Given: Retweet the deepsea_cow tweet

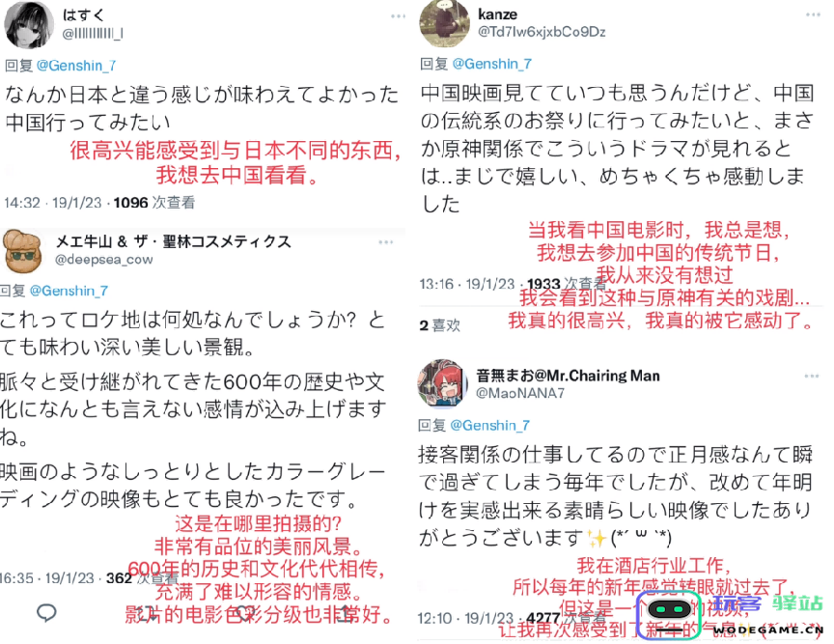Looking at the screenshot, I should coord(147,613).
